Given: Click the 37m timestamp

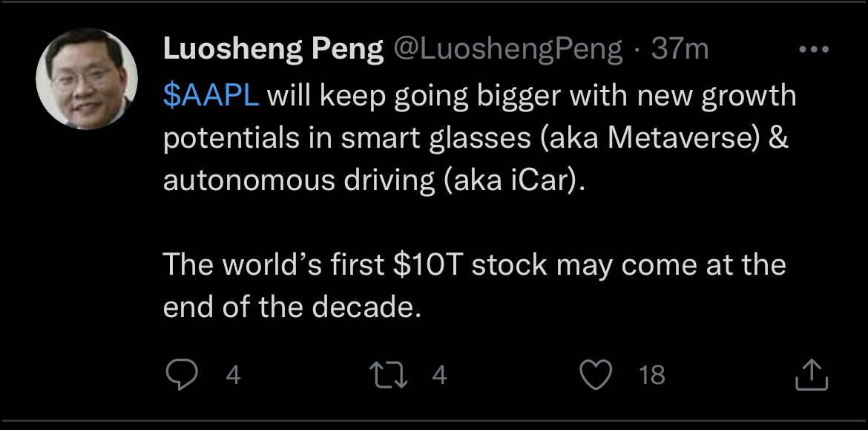Looking at the screenshot, I should pyautogui.click(x=680, y=50).
